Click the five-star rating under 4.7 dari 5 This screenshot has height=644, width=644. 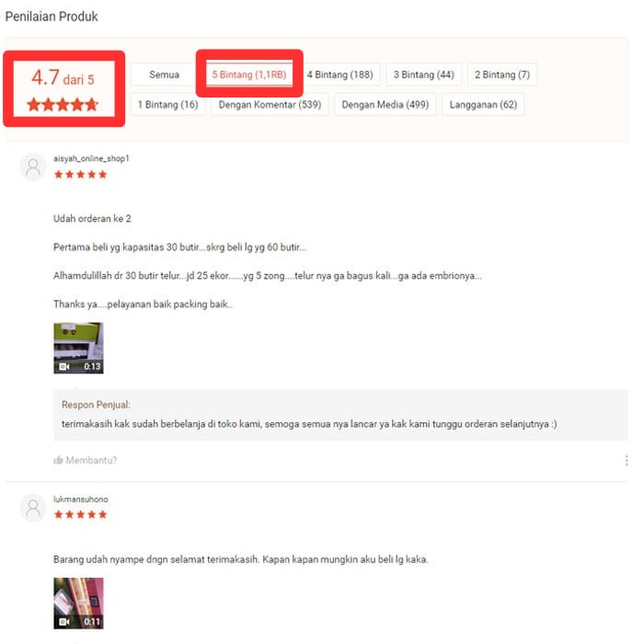(63, 105)
